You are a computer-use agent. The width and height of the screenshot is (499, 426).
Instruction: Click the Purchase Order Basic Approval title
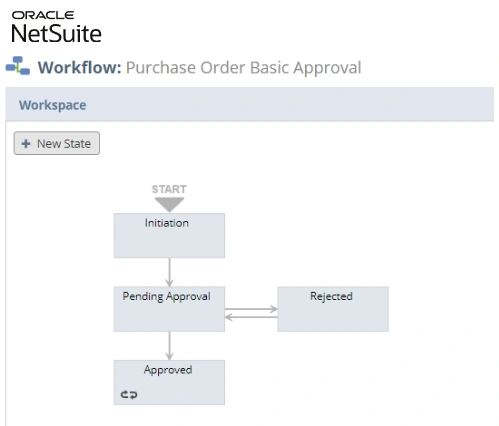pyautogui.click(x=244, y=68)
